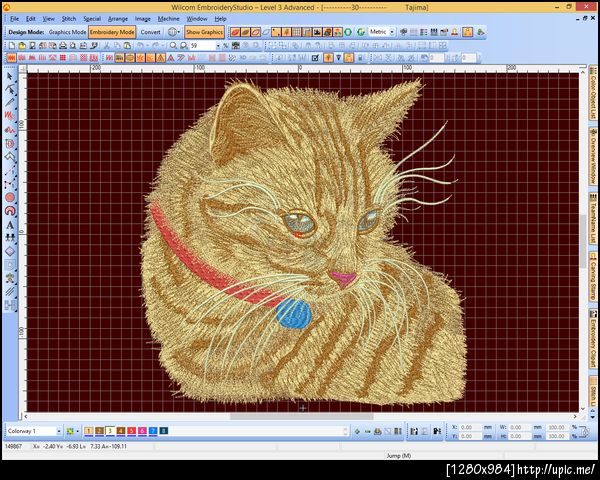
Task: Toggle the highlighted icon right of stamp
Action: coord(468,32)
